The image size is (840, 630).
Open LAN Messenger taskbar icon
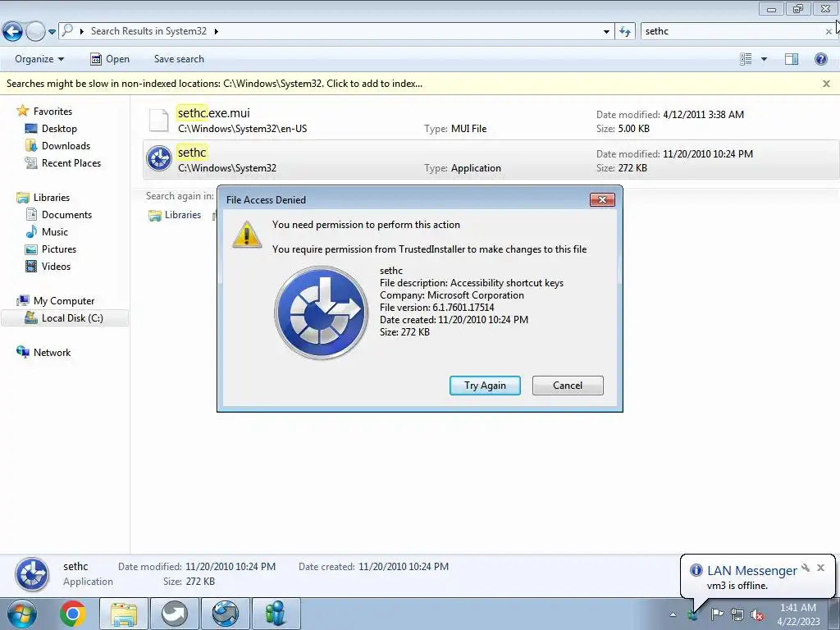276,614
